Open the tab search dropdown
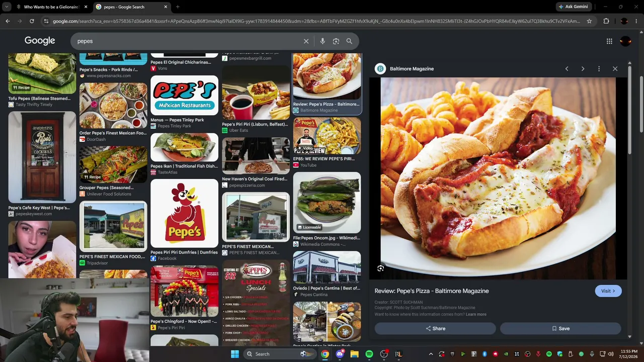This screenshot has width=644, height=362. coord(6,7)
